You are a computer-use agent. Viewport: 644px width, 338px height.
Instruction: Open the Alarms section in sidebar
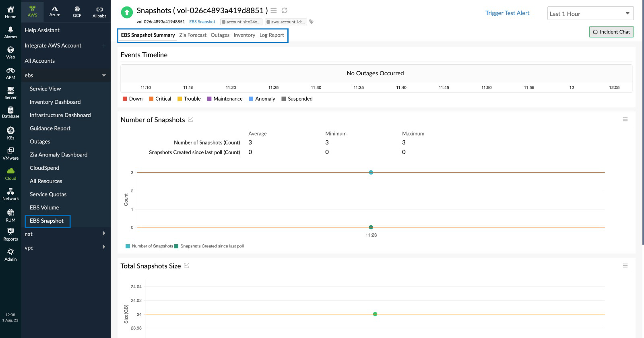coord(10,32)
